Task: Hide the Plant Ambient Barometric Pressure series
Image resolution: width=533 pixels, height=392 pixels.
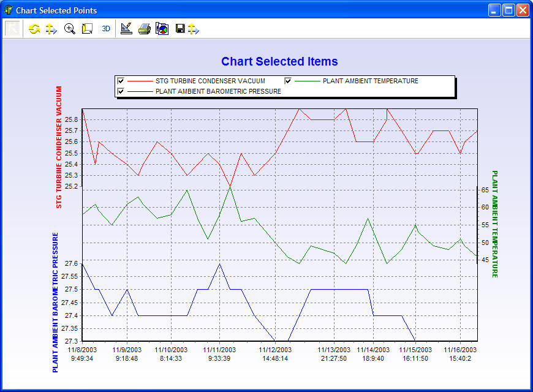Action: (121, 91)
